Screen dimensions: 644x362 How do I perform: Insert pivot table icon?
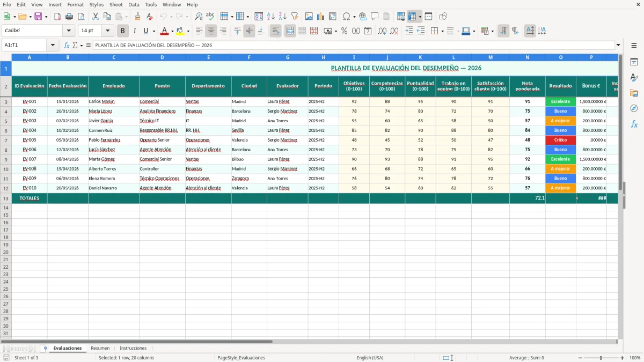tap(333, 17)
